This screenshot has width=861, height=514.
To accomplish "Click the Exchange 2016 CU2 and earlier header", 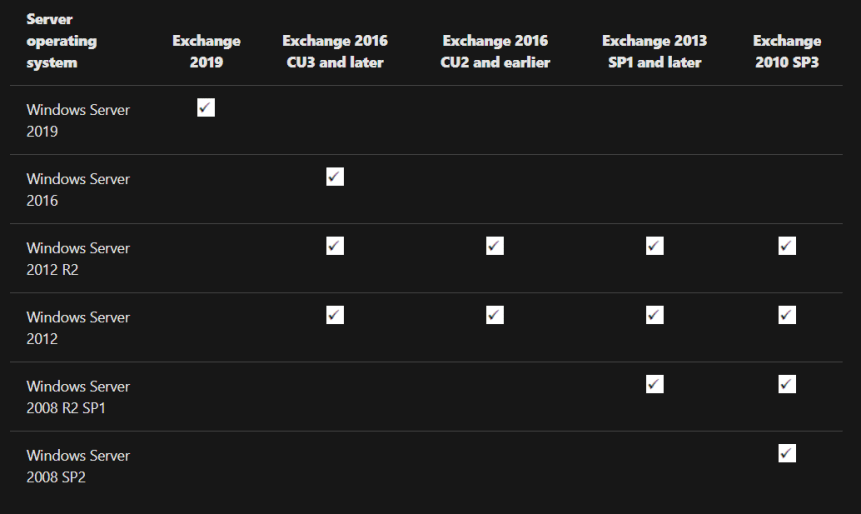I will (x=495, y=52).
